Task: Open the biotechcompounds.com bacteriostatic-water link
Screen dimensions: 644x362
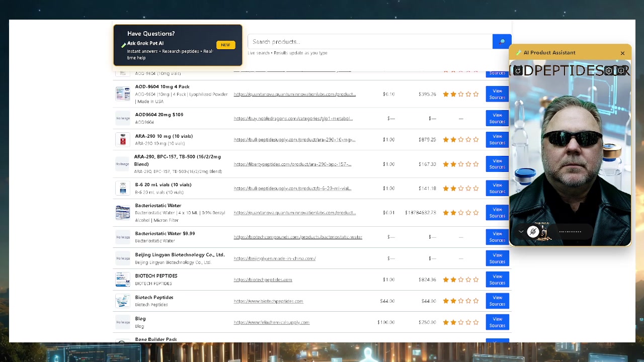Action: click(x=298, y=237)
